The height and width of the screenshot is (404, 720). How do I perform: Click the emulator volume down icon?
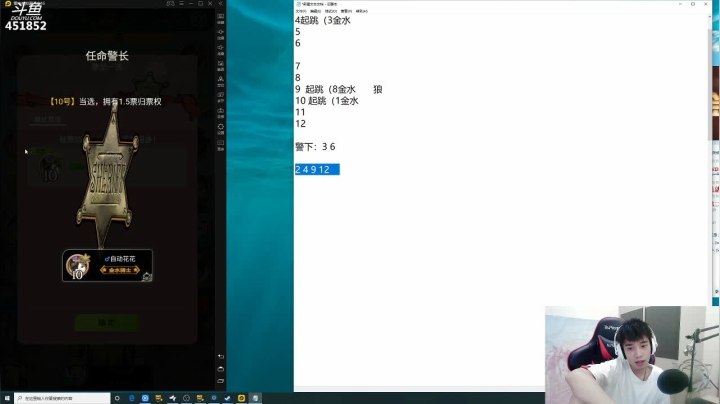(221, 49)
